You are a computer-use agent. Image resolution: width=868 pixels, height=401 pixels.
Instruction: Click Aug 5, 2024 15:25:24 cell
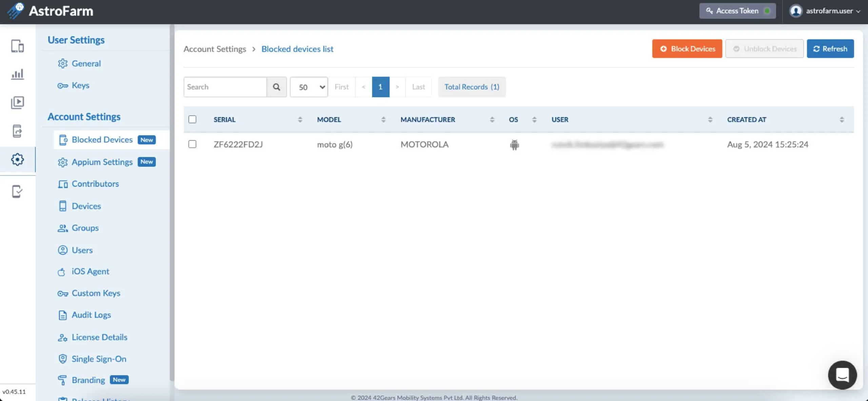768,145
